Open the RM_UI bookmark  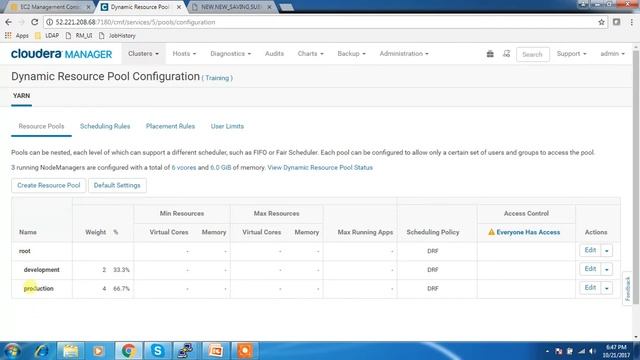[79, 36]
